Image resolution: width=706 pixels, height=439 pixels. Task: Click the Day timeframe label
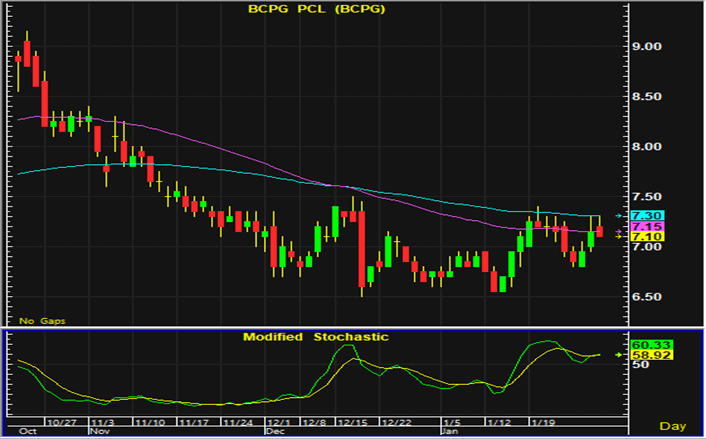tap(679, 425)
